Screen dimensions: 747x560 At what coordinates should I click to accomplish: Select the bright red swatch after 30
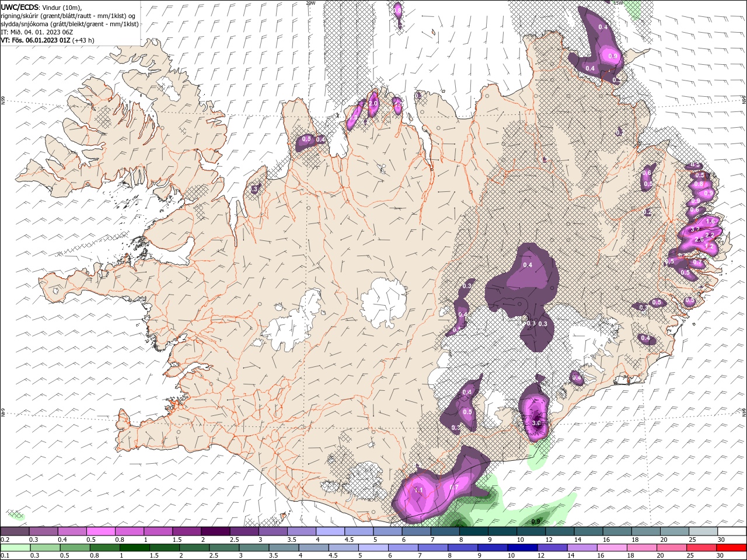(731, 548)
